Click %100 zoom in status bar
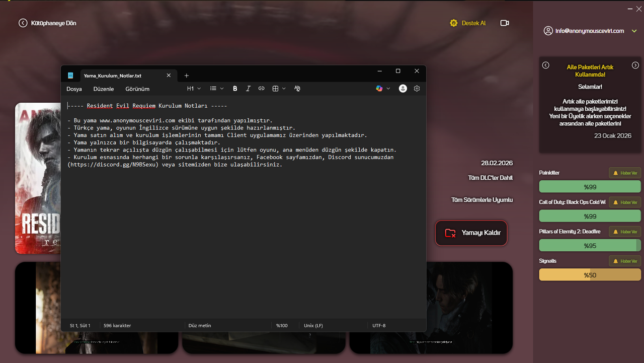The width and height of the screenshot is (644, 363). [x=282, y=326]
